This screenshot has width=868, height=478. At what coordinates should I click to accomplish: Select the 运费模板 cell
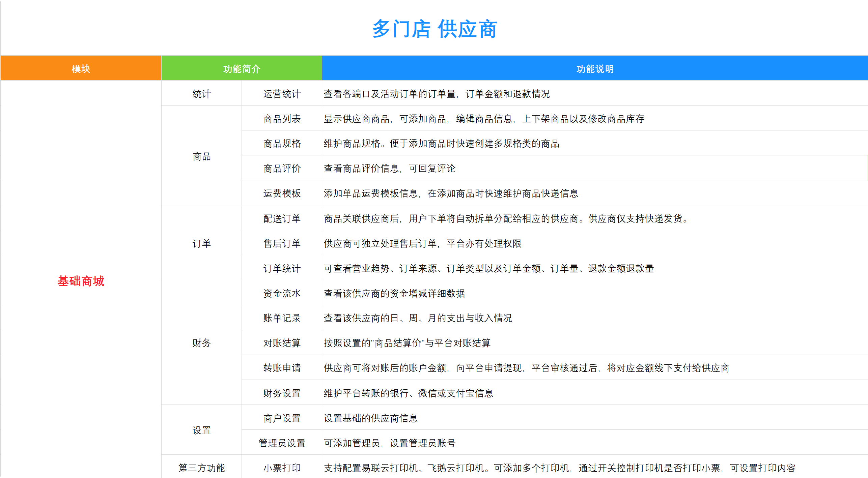[x=282, y=193]
